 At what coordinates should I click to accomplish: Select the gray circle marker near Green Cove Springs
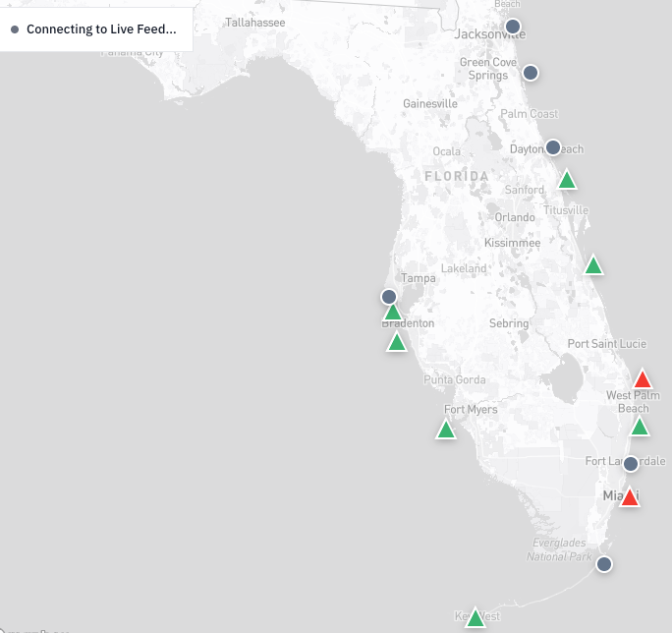coord(531,73)
